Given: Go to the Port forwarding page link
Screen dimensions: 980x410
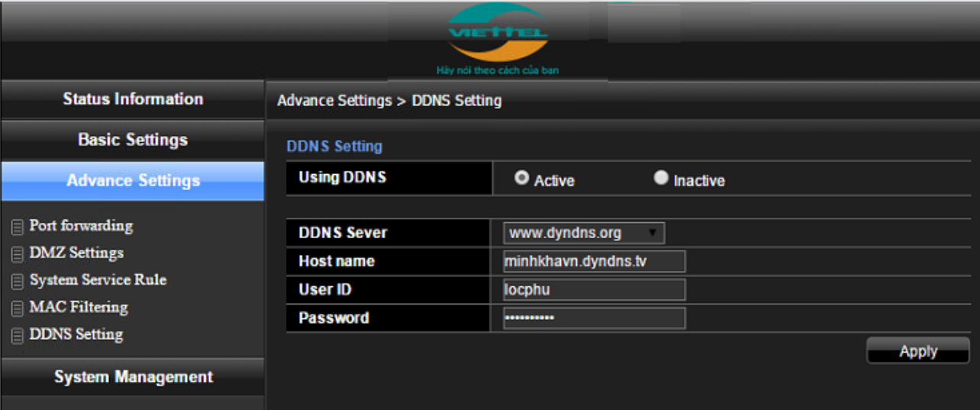Looking at the screenshot, I should tap(81, 226).
